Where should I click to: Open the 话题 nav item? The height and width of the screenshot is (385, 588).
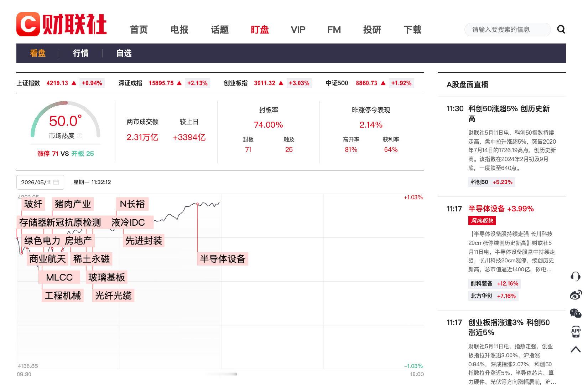220,30
